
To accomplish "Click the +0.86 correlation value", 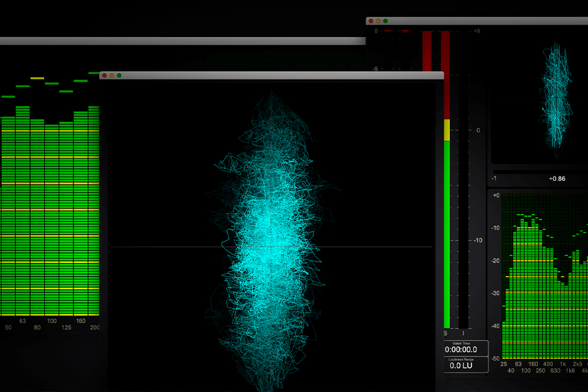I will click(556, 179).
